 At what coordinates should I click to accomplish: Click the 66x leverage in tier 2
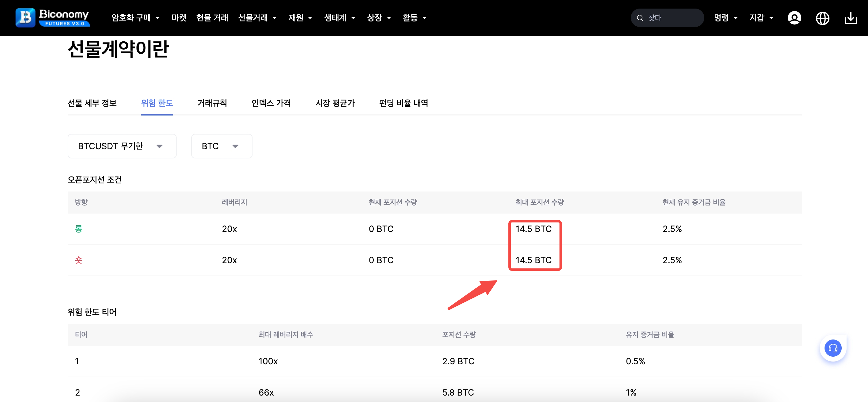[266, 393]
